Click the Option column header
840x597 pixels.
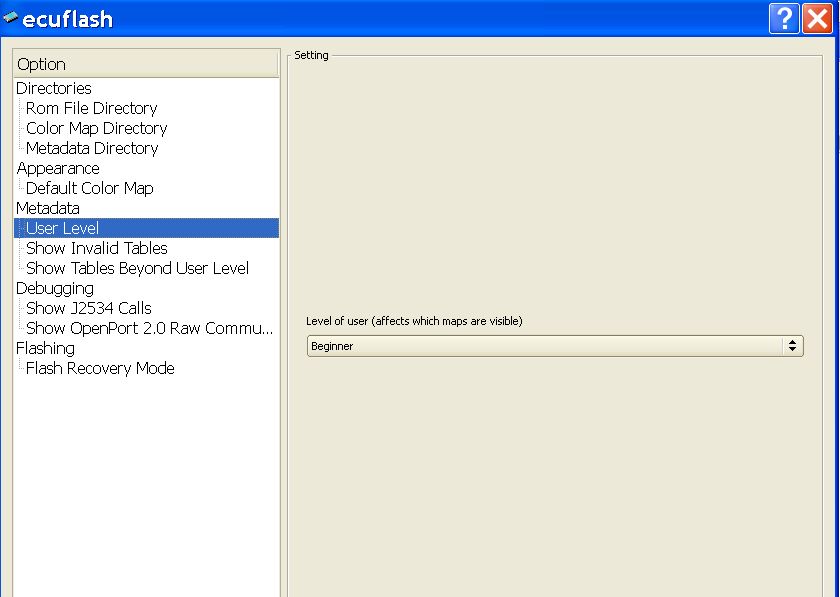[x=146, y=64]
